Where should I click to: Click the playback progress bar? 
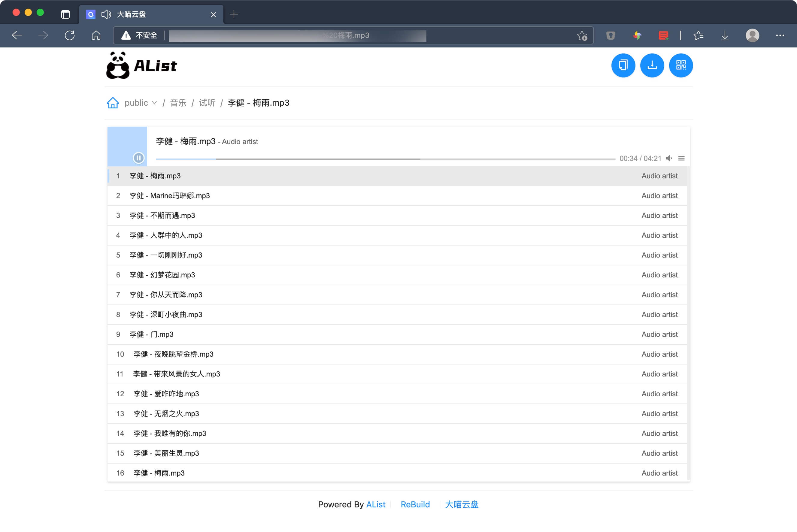pos(373,158)
